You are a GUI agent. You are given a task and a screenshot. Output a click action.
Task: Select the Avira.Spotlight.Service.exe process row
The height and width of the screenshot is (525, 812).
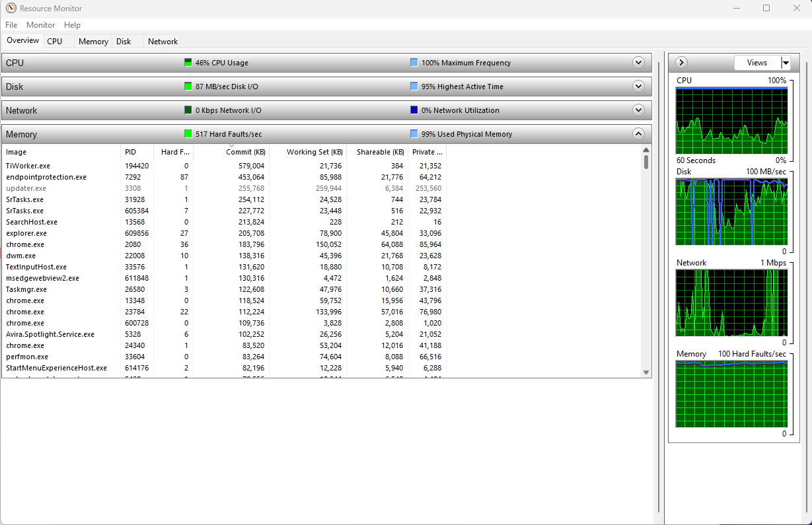point(223,334)
